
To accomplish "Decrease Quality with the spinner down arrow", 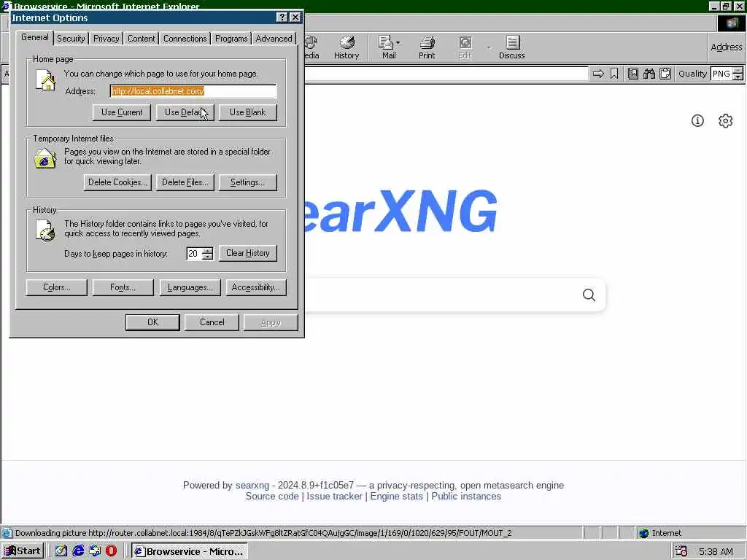I will [x=738, y=77].
